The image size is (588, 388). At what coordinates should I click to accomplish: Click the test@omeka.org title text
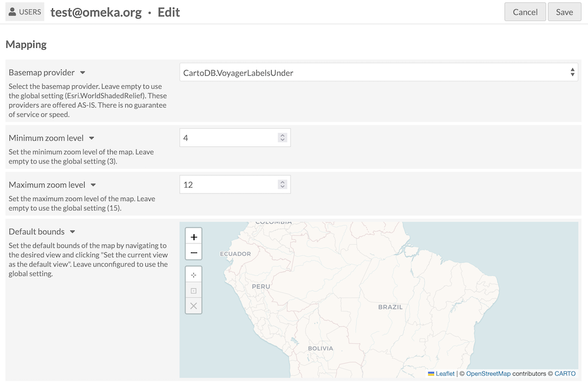[x=96, y=12]
